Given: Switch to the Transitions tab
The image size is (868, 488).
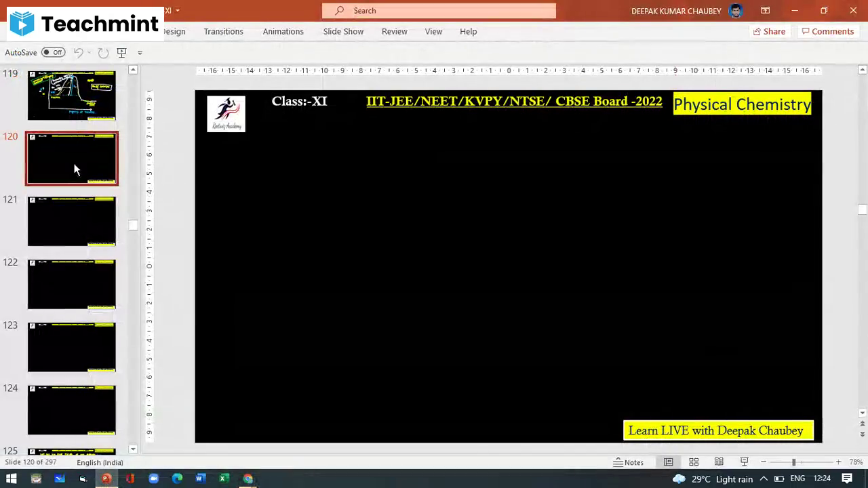Looking at the screenshot, I should 223,31.
